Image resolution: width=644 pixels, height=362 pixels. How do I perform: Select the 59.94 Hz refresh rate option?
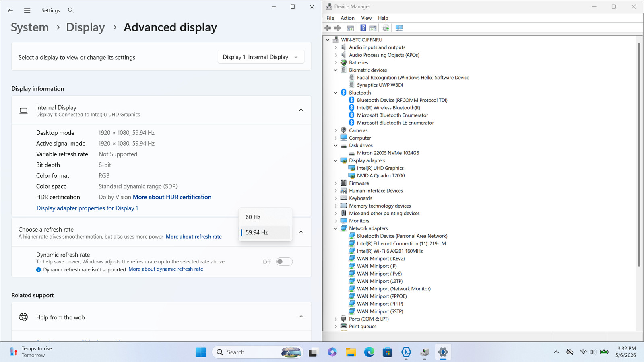pyautogui.click(x=265, y=232)
